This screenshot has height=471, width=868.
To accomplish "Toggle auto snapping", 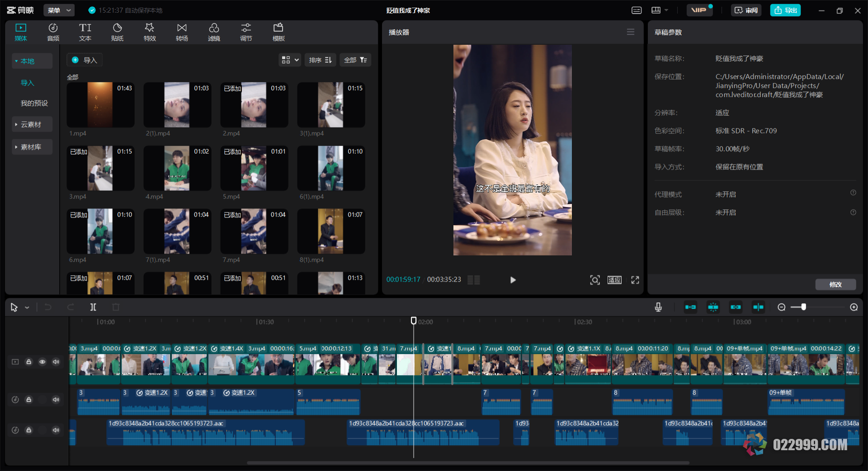I will coord(713,307).
